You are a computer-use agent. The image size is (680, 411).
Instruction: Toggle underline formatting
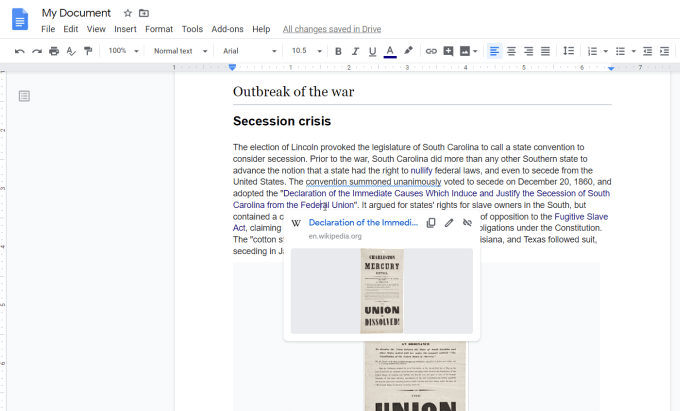tap(372, 51)
